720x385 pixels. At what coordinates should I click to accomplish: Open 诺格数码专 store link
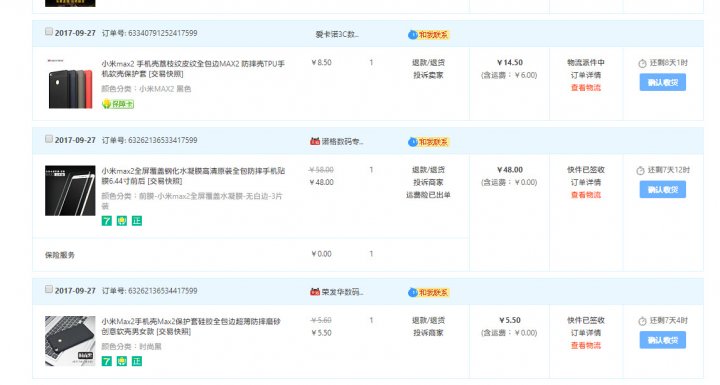(x=342, y=142)
